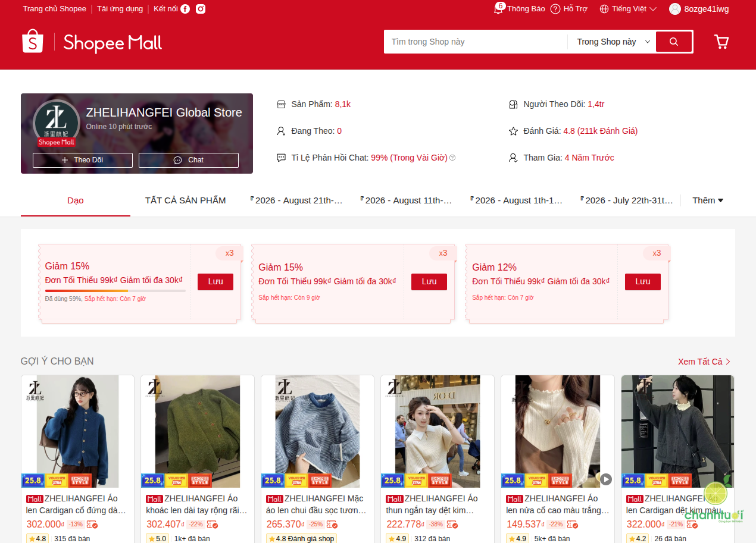756x543 pixels.
Task: Click voucher icon beside 222.778đ price
Action: point(452,525)
